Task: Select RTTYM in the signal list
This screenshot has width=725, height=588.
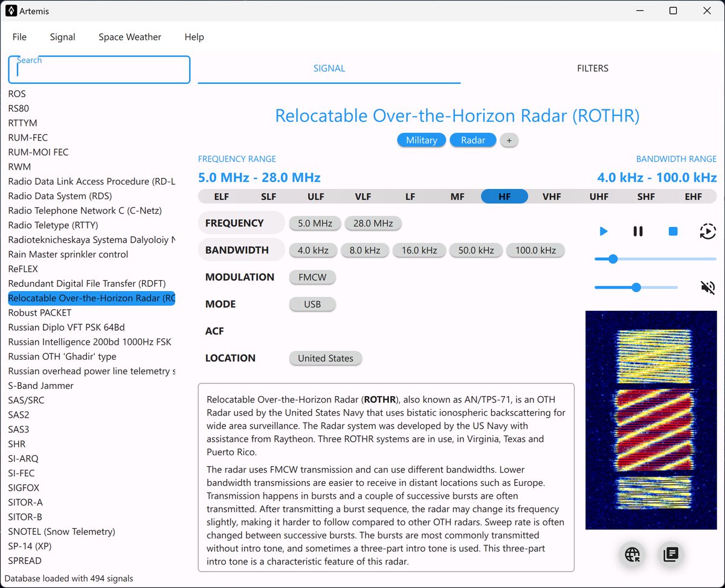Action: [92, 123]
